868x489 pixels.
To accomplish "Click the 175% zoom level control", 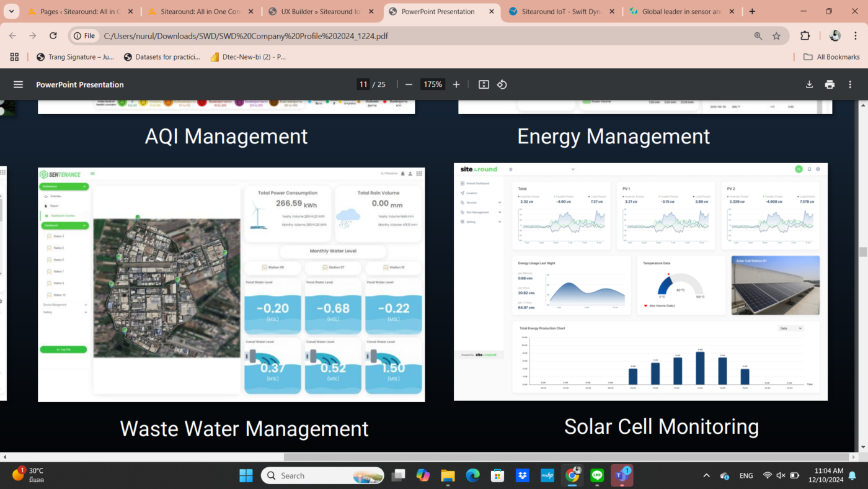I will click(432, 84).
